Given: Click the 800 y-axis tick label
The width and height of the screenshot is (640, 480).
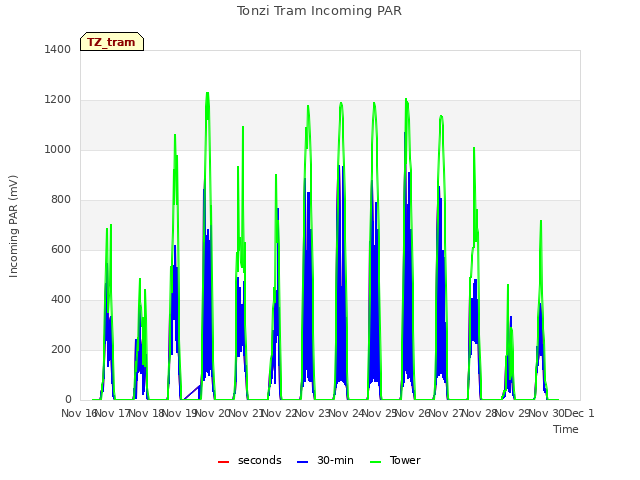Looking at the screenshot, I should coord(61,200).
